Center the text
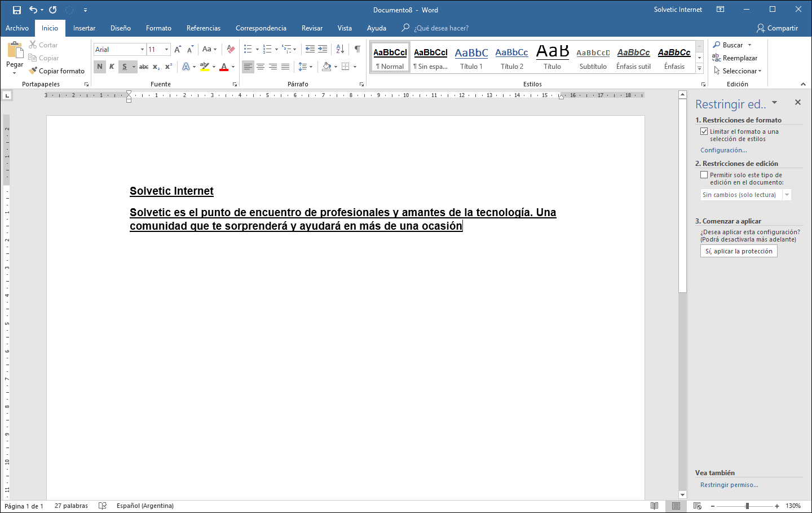Viewport: 812px width, 513px height. [261, 67]
